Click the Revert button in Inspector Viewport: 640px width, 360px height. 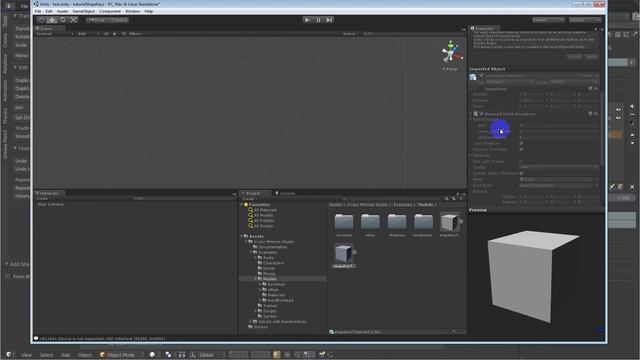click(574, 56)
